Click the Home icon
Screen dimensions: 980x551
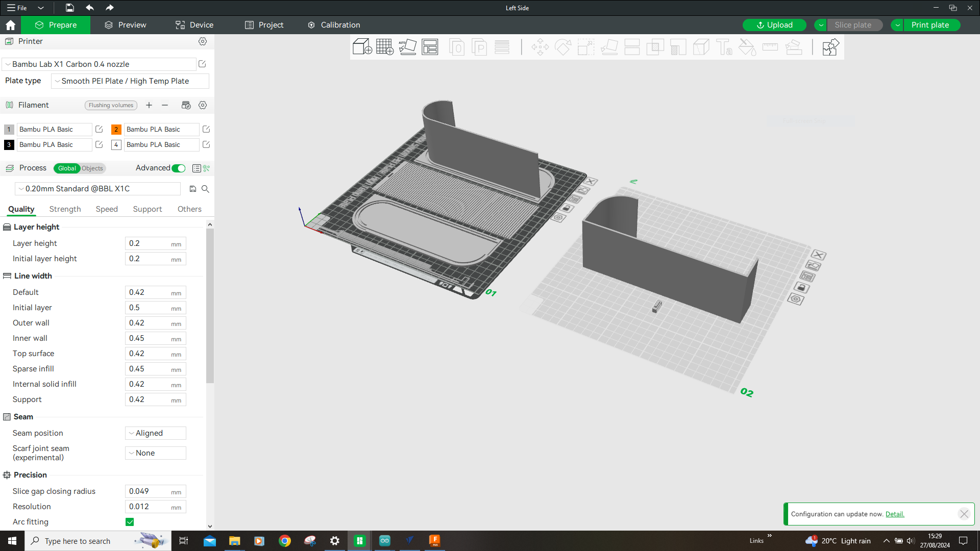[x=10, y=25]
